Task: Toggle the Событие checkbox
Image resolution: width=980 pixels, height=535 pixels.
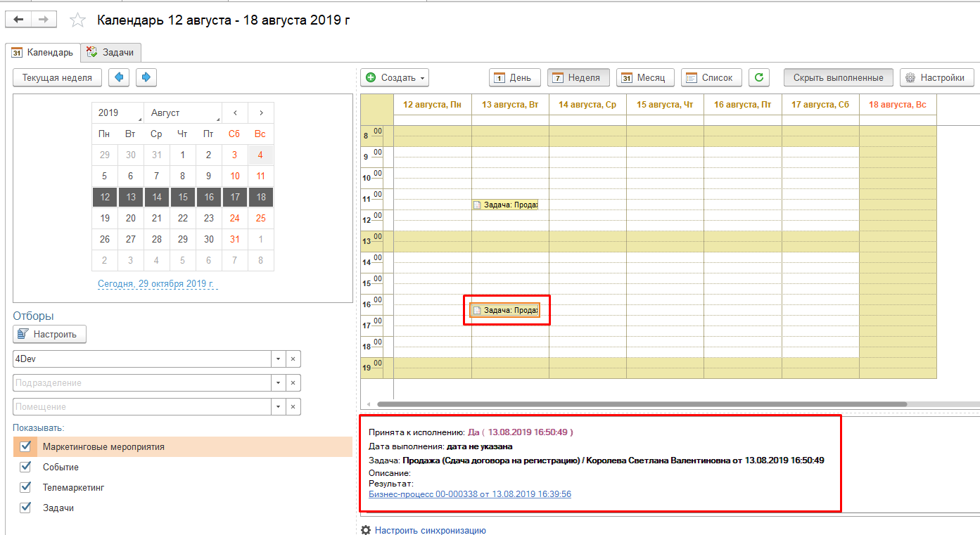Action: 26,467
